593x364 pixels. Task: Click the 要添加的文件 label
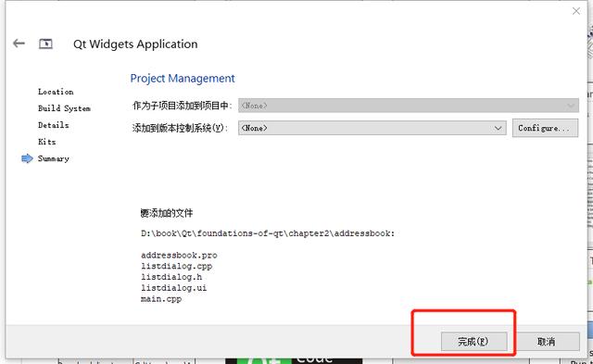(167, 213)
